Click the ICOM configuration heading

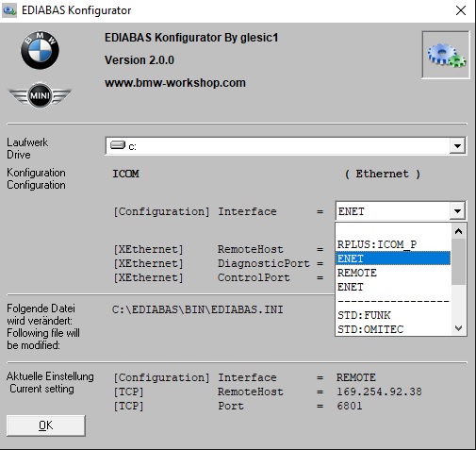pyautogui.click(x=125, y=174)
